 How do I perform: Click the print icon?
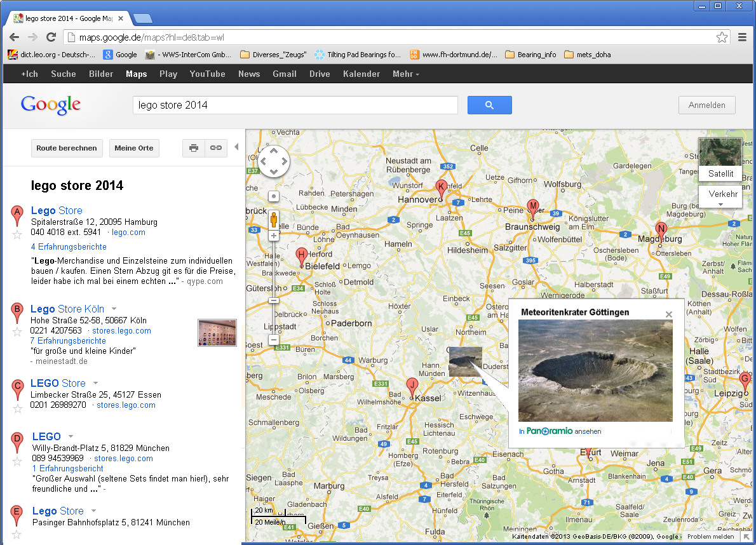[x=194, y=148]
